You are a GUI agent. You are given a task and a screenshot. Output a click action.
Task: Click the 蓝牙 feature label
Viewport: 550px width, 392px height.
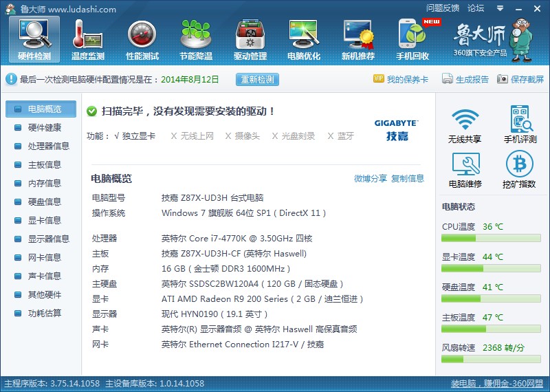tap(346, 135)
